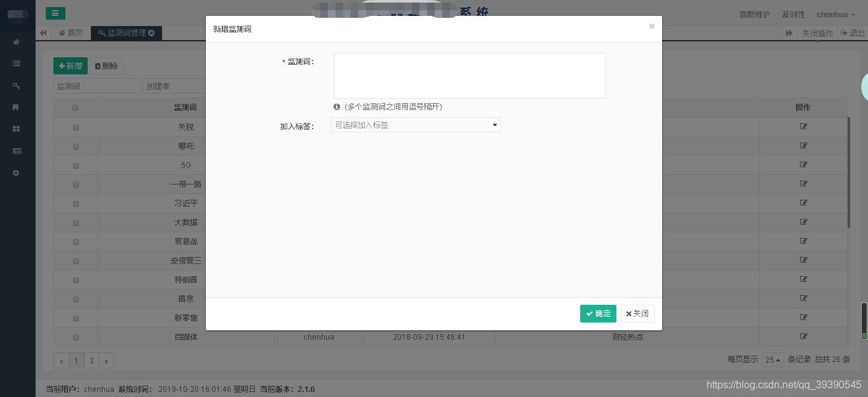Click the news card icon in sidebar
The height and width of the screenshot is (397, 868).
click(15, 151)
